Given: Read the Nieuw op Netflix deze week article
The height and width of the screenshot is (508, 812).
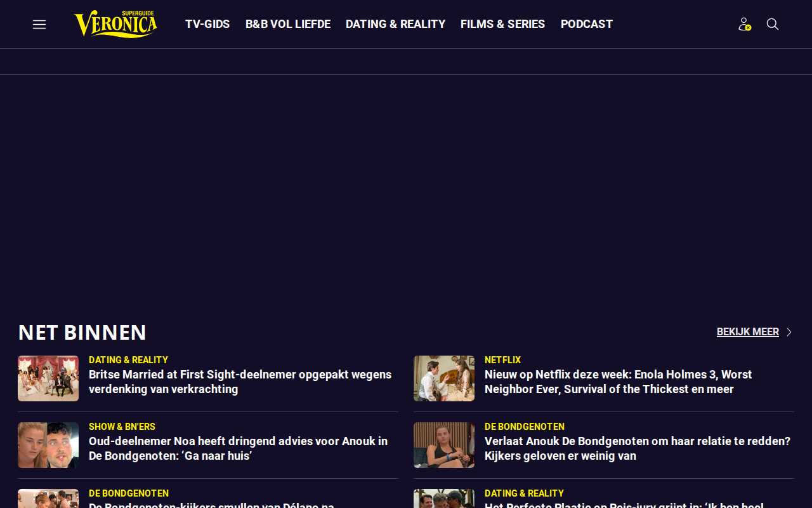Looking at the screenshot, I should tap(618, 382).
